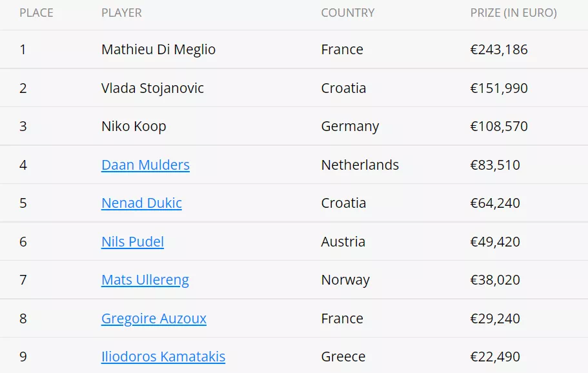Click the PRIZE (IN EURO) header
Image resolution: width=588 pixels, height=373 pixels.
tap(513, 13)
